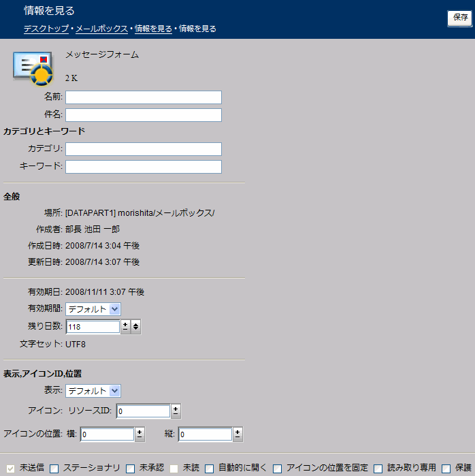Click the 情報を見る breadcrumb link
The image size is (475, 476).
coord(153,29)
